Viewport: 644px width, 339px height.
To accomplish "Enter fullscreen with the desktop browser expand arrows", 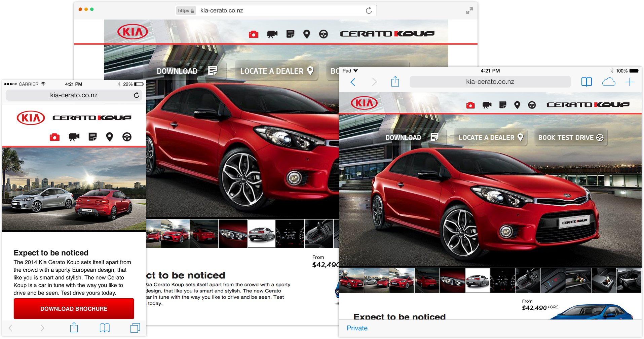I will pyautogui.click(x=469, y=11).
